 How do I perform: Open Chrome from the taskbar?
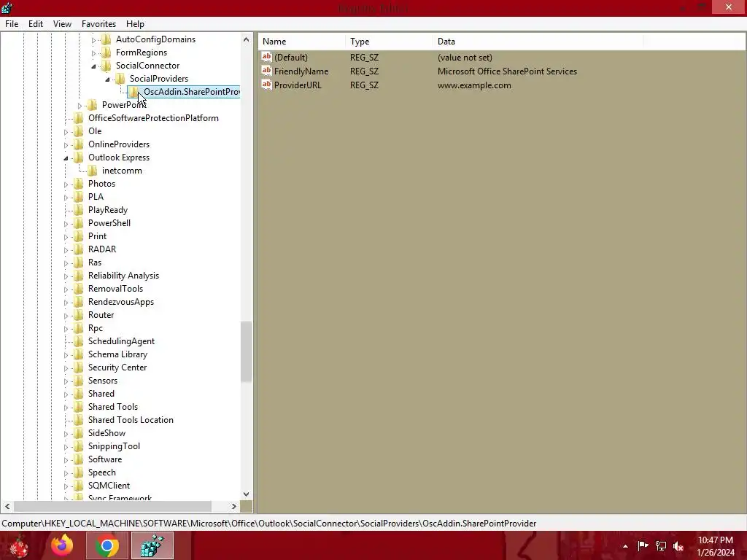107,545
